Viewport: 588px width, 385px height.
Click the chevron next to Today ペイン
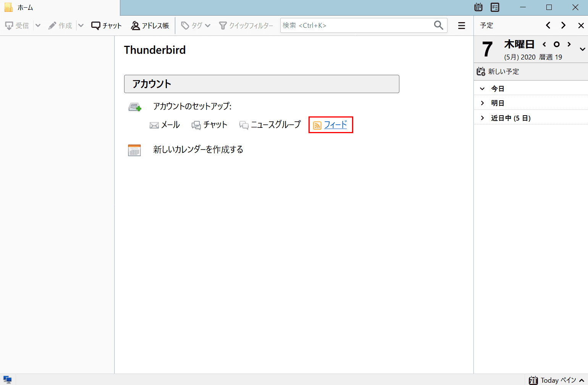pyautogui.click(x=582, y=380)
